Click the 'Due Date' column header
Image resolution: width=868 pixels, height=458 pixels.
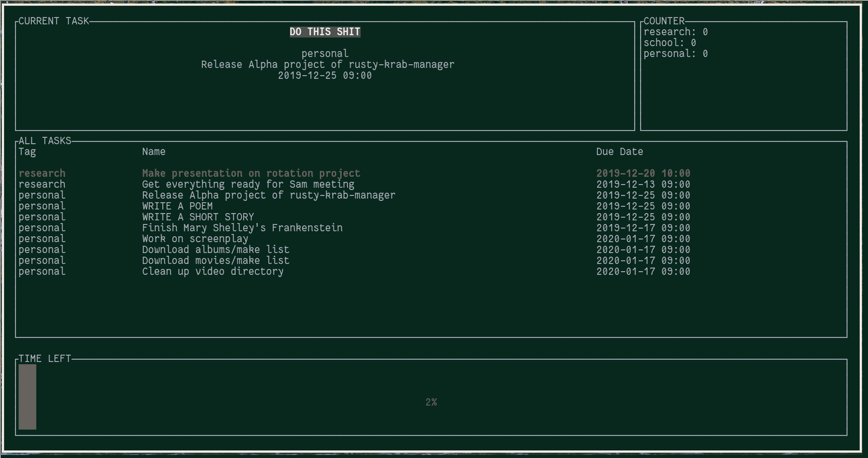[x=619, y=152]
